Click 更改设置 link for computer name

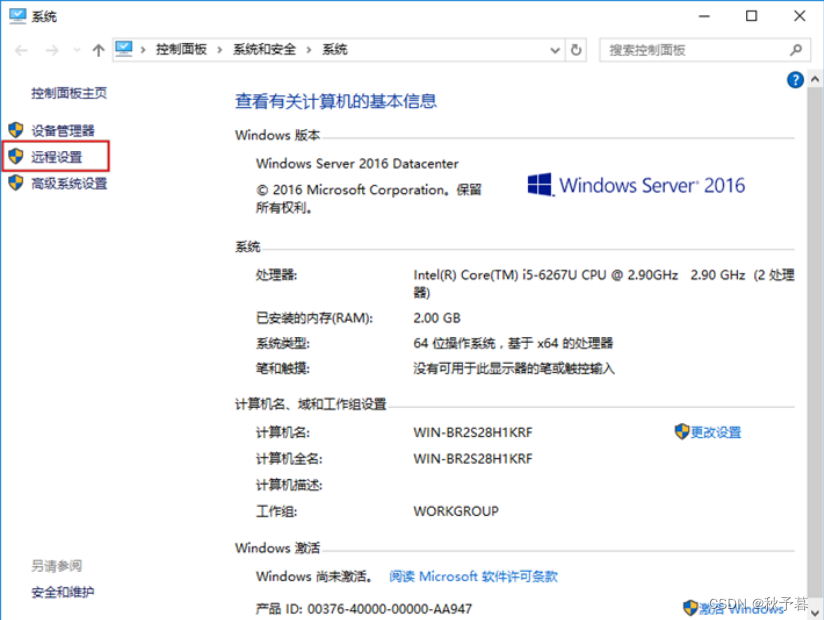pyautogui.click(x=716, y=432)
